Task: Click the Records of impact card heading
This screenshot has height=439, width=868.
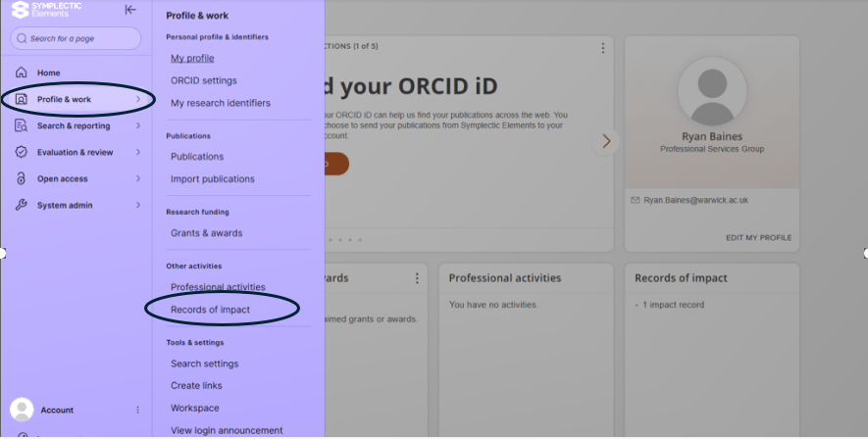Action: (681, 278)
